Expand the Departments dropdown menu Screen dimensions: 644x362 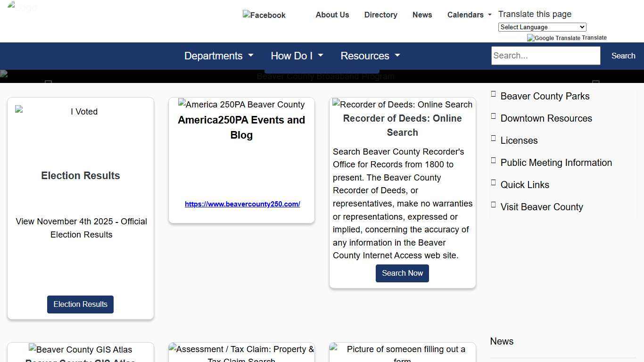click(x=219, y=56)
